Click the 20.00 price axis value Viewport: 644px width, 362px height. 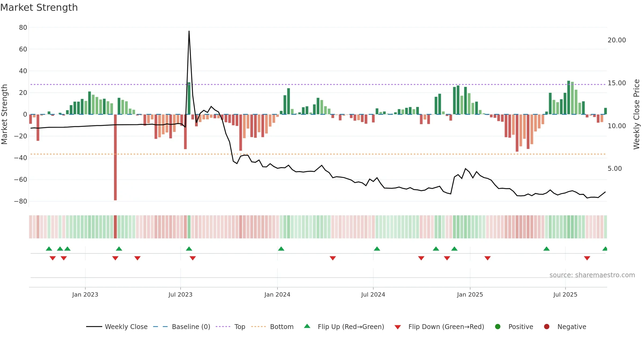617,40
